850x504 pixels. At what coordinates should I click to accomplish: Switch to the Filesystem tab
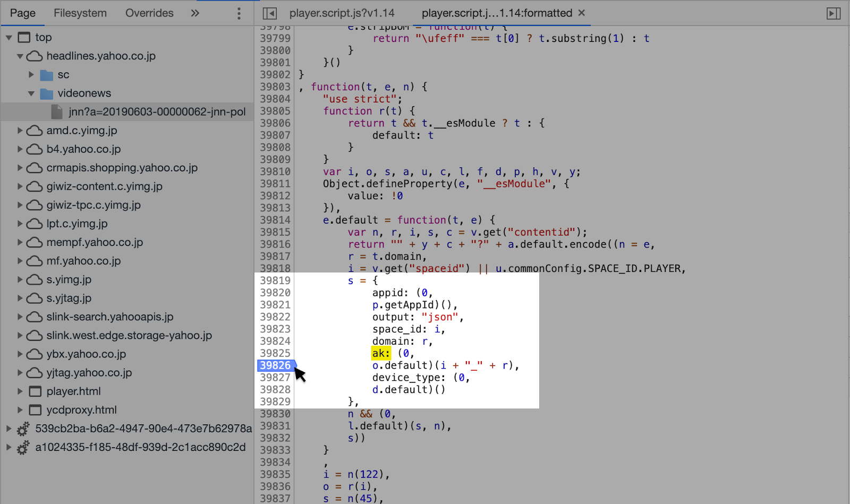click(x=80, y=13)
